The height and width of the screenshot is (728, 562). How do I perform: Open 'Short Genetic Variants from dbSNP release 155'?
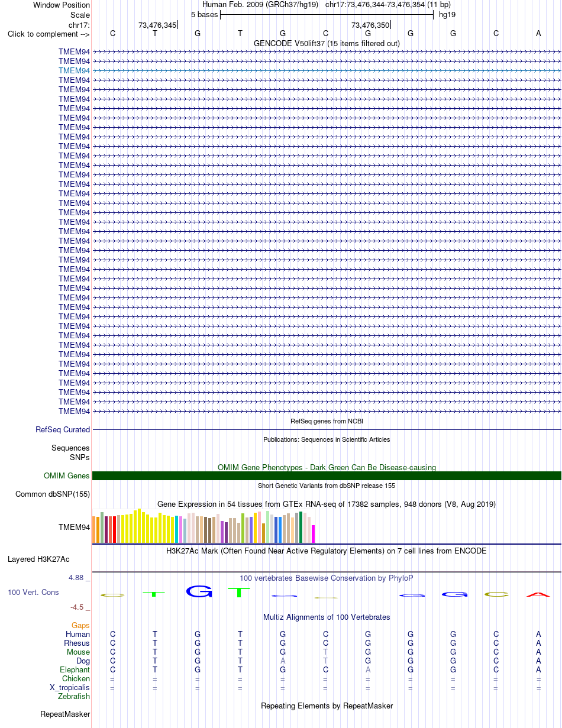tap(327, 486)
